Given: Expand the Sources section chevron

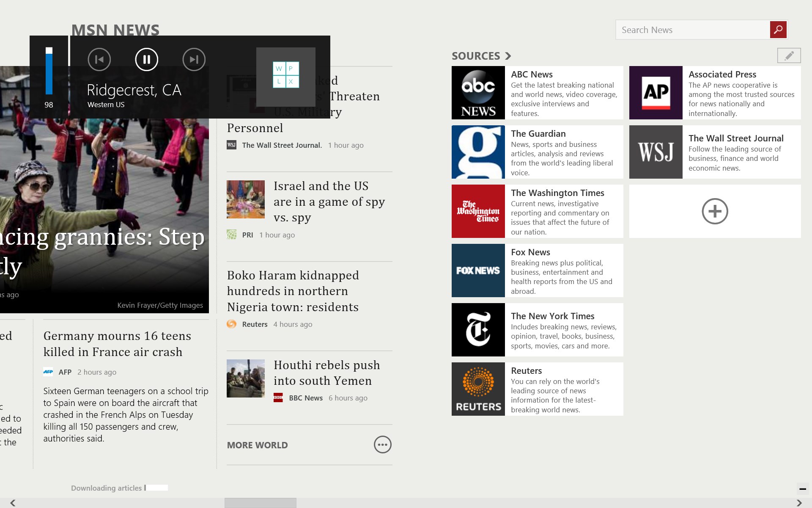Looking at the screenshot, I should tap(508, 56).
